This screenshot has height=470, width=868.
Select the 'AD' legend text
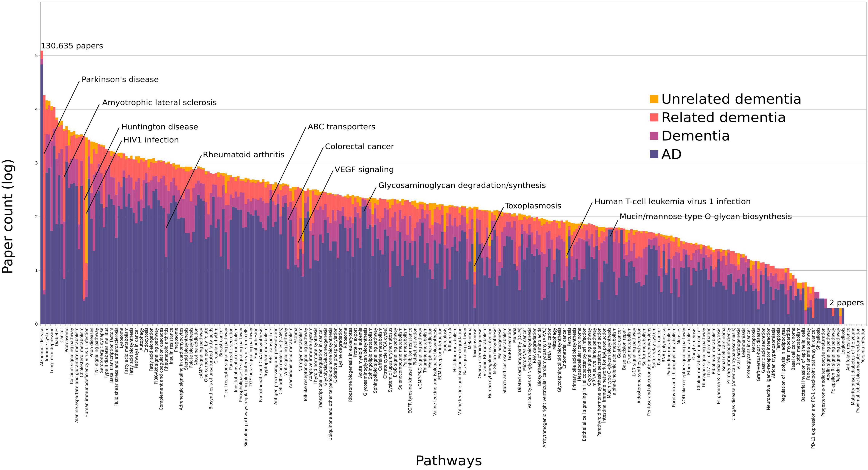[671, 154]
